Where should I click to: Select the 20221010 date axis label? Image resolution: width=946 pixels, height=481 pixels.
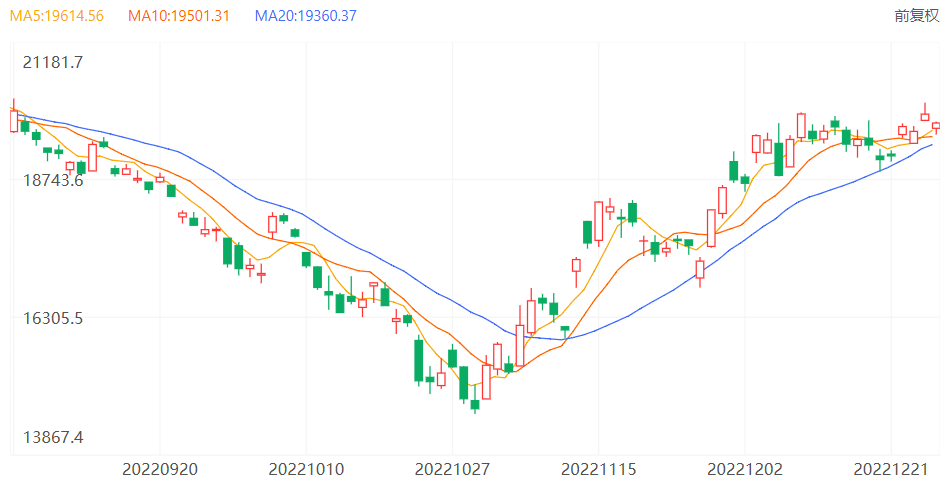pyautogui.click(x=306, y=469)
